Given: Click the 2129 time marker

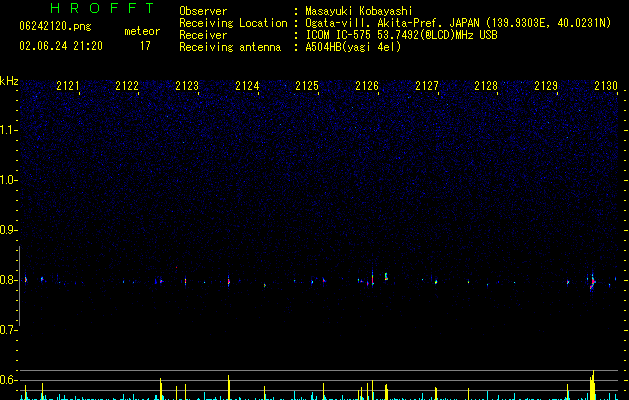Looking at the screenshot, I should [x=546, y=86].
